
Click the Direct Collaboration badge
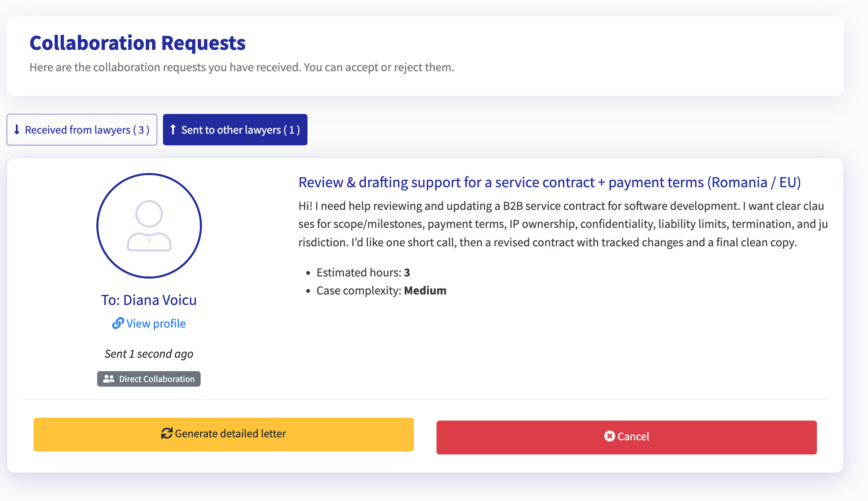pos(149,379)
